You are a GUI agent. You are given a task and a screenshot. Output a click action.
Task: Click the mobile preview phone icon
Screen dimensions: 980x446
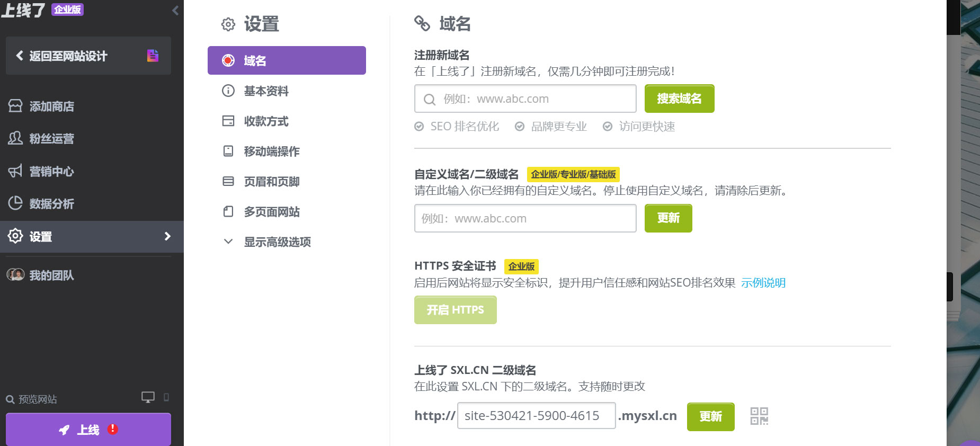point(166,397)
